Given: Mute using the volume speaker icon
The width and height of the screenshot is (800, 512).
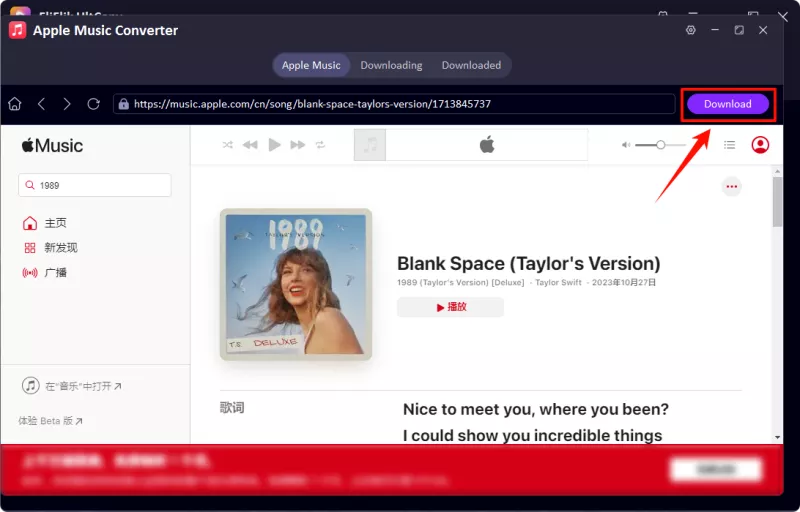Looking at the screenshot, I should click(626, 145).
